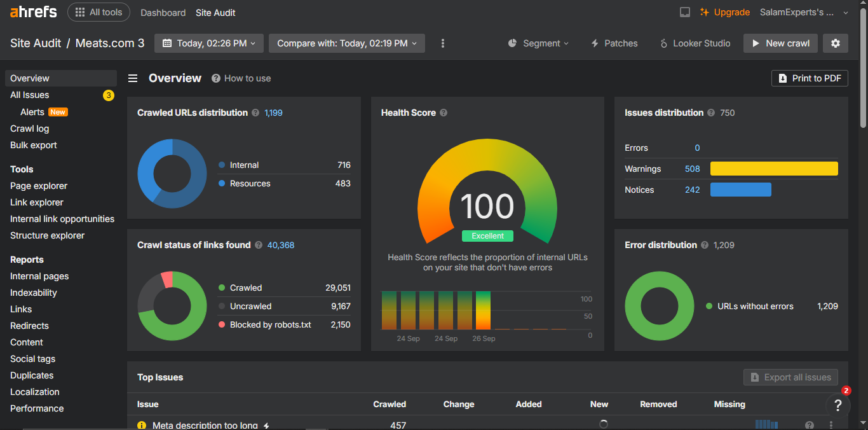The width and height of the screenshot is (868, 430).
Task: Open the three-dot menu beside Compare with
Action: click(443, 43)
